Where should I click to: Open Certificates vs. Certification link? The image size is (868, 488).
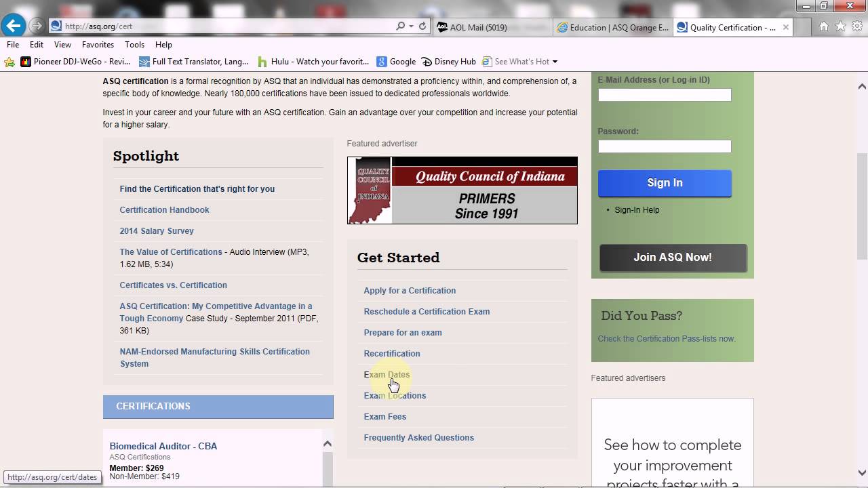coord(174,285)
